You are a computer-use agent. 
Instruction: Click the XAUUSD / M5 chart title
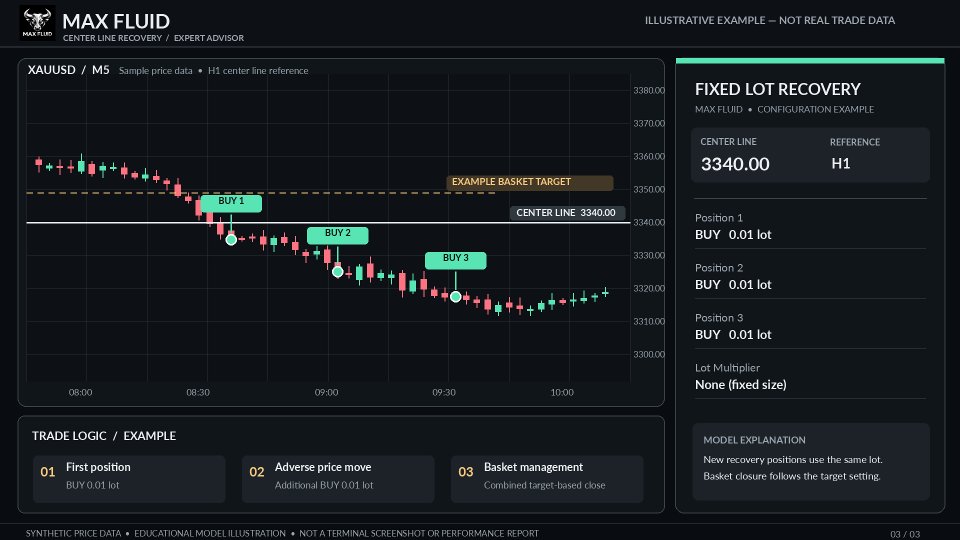coord(69,70)
